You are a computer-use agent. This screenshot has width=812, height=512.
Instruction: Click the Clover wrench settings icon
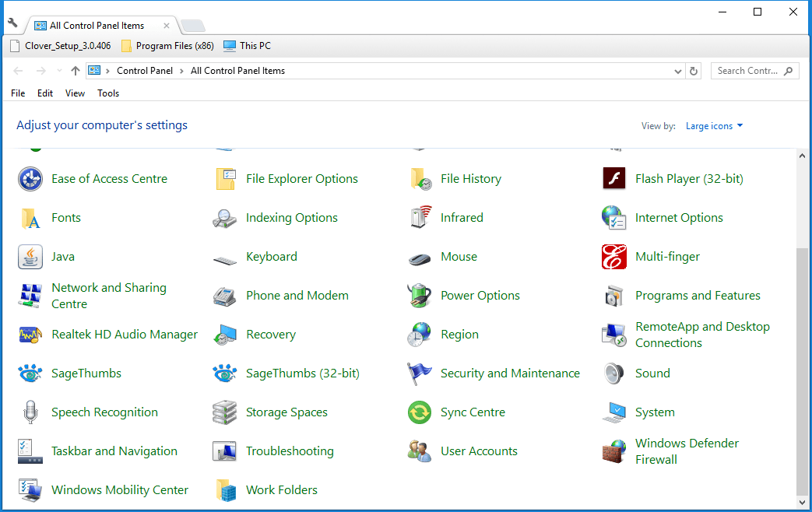point(13,23)
